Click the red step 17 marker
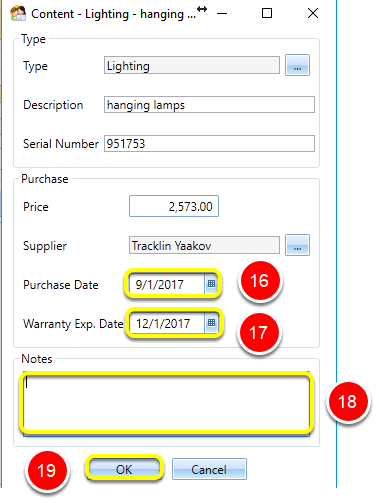 (x=258, y=333)
